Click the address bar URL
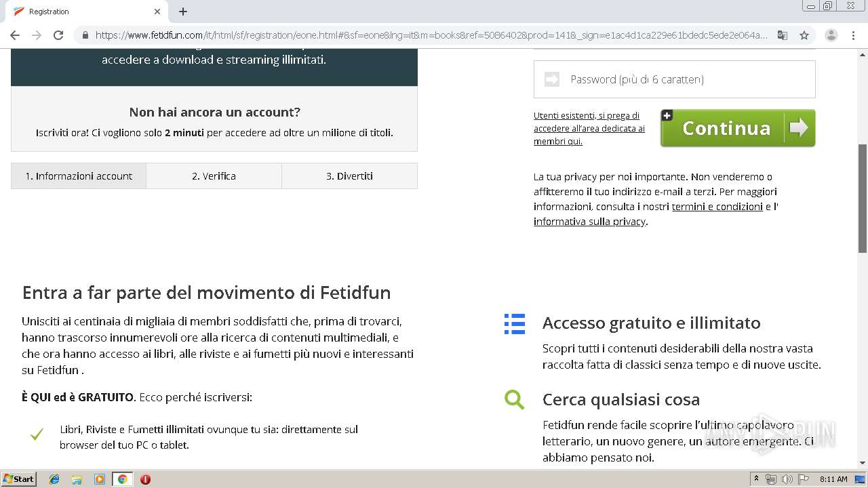The width and height of the screenshot is (868, 488). (x=431, y=35)
